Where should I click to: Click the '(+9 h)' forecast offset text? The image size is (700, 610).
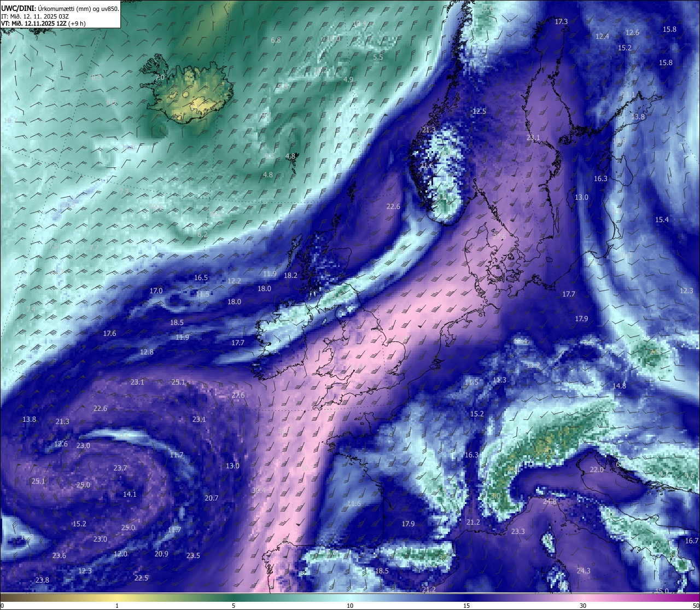(x=77, y=23)
